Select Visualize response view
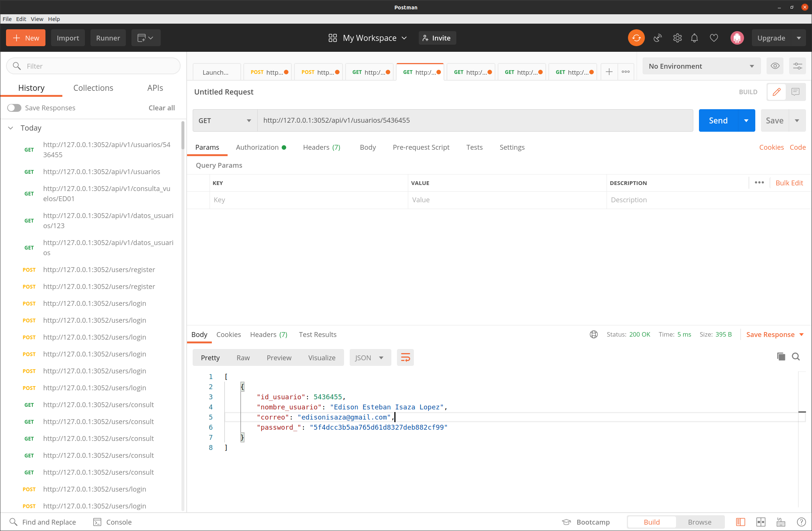This screenshot has height=531, width=812. (x=322, y=358)
